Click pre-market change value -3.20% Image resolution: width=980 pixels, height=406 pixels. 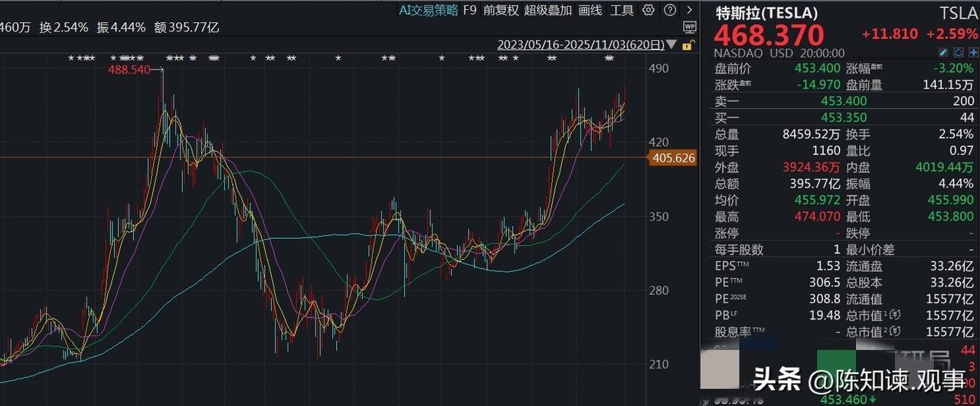pyautogui.click(x=954, y=68)
